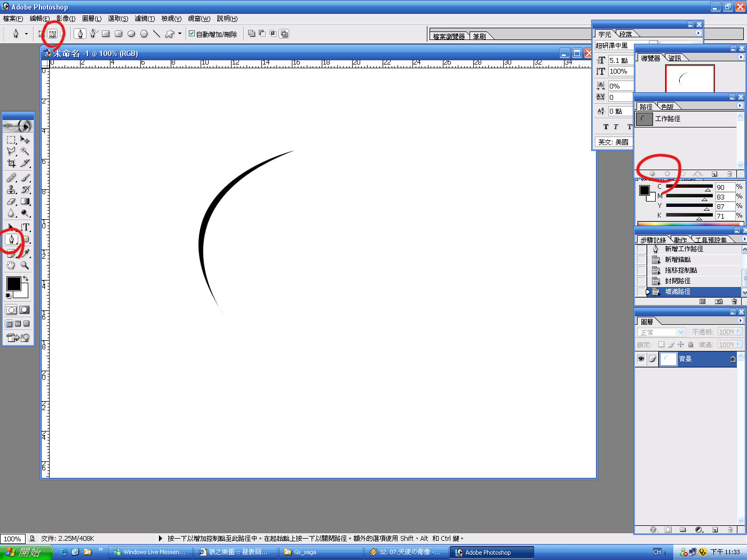Image resolution: width=747 pixels, height=560 pixels.
Task: Choose the Zoom magnifier tool
Action: [x=25, y=265]
